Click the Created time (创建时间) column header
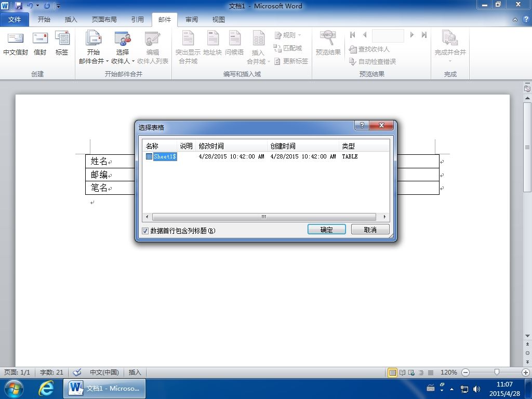Screen dimensions: 532x399 303,146
